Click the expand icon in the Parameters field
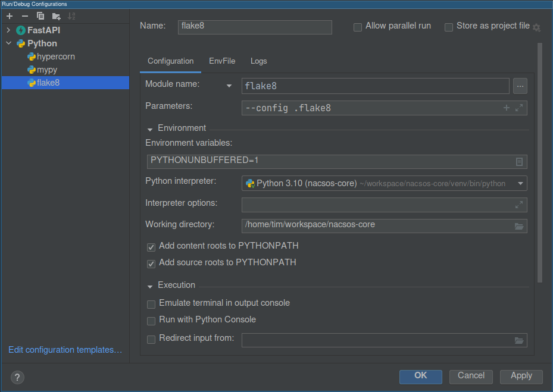This screenshot has height=392, width=553. (x=519, y=108)
